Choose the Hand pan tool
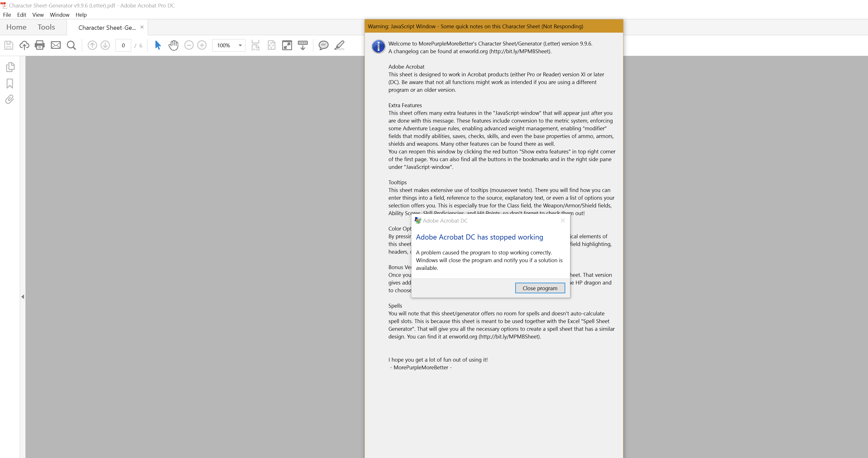868x458 pixels. pos(174,45)
